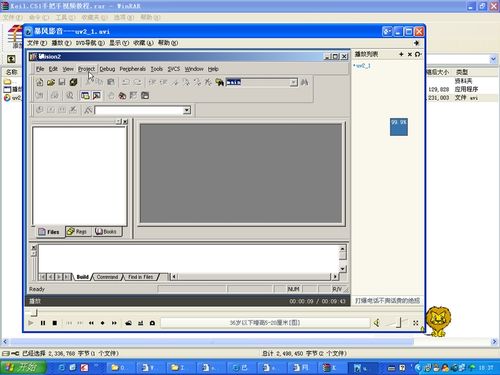Add item to playlist with plus icon

(x=401, y=54)
